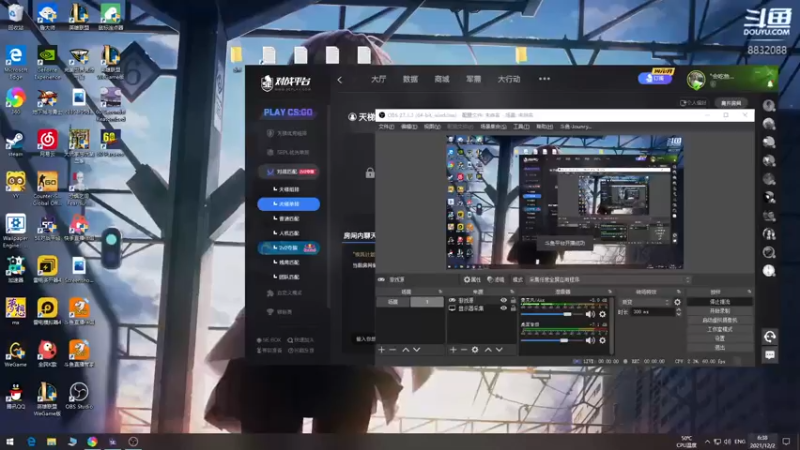The width and height of the screenshot is (800, 450).
Task: Open scene transition type dropdown
Action: [645, 302]
